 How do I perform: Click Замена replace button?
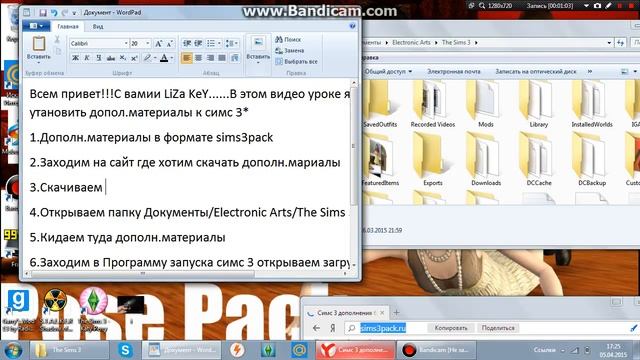click(290, 51)
